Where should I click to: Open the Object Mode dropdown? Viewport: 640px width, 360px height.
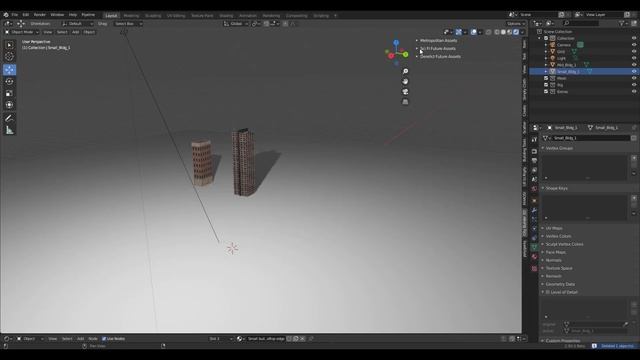[22, 32]
